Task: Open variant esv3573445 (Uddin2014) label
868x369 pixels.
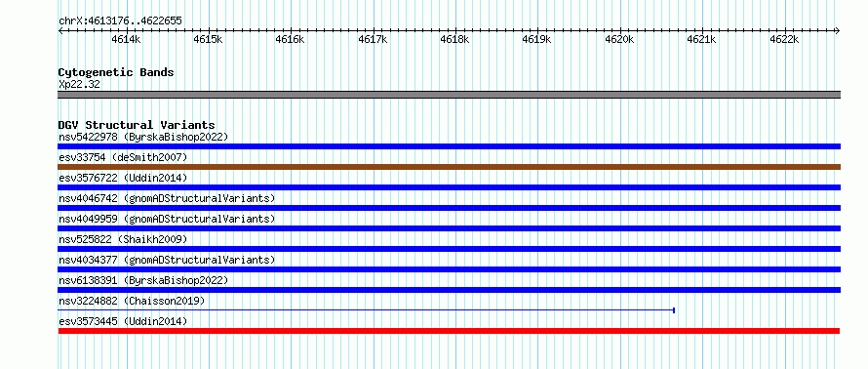Action: click(x=123, y=321)
